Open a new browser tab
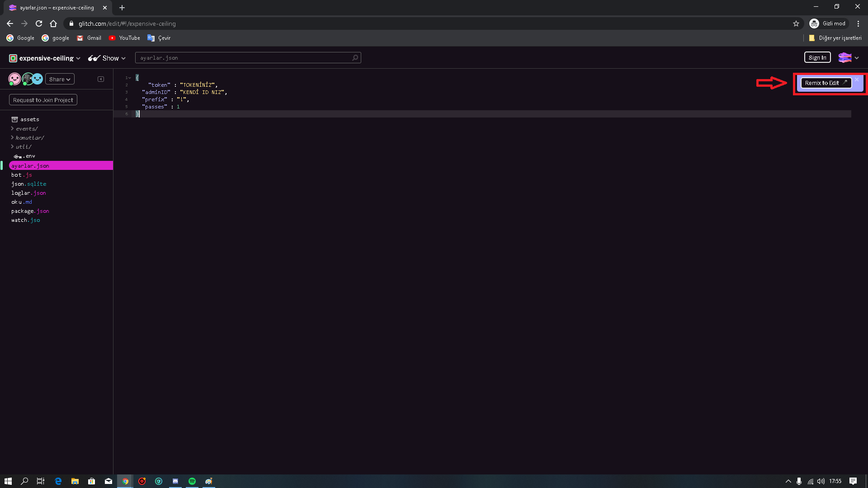 (122, 8)
